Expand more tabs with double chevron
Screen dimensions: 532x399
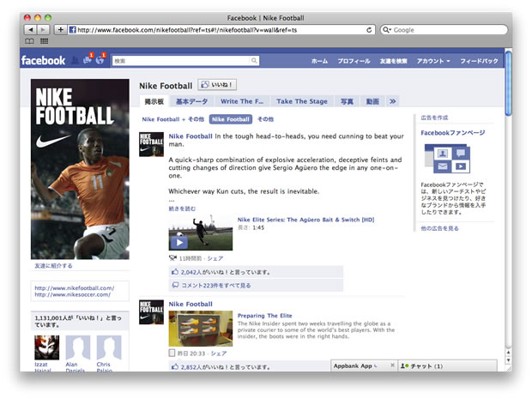(392, 101)
